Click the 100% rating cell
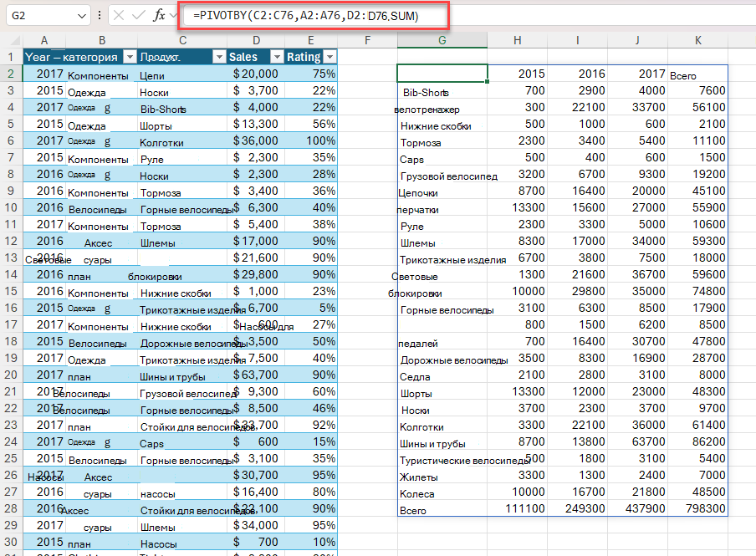This screenshot has height=556, width=756. click(x=311, y=140)
